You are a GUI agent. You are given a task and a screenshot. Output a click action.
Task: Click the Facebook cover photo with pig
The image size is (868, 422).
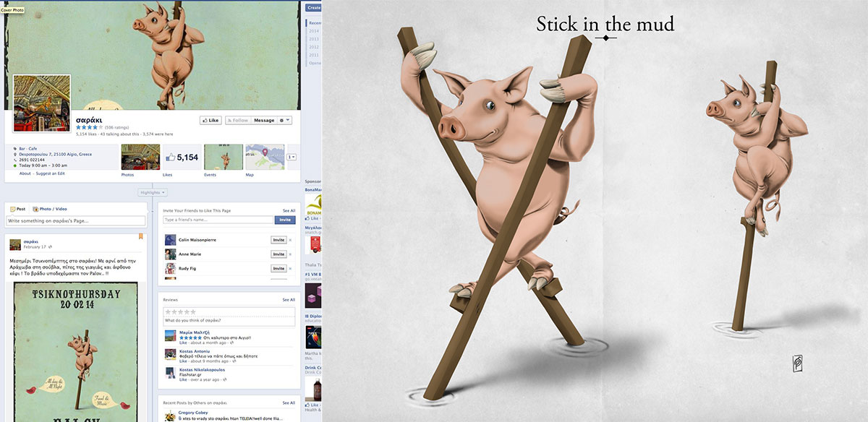[x=152, y=56]
